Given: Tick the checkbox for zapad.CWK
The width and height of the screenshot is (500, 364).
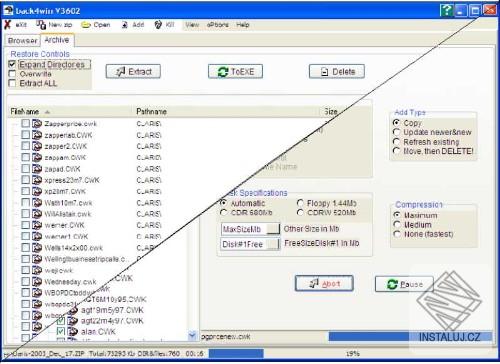Looking at the screenshot, I should coord(25,169).
